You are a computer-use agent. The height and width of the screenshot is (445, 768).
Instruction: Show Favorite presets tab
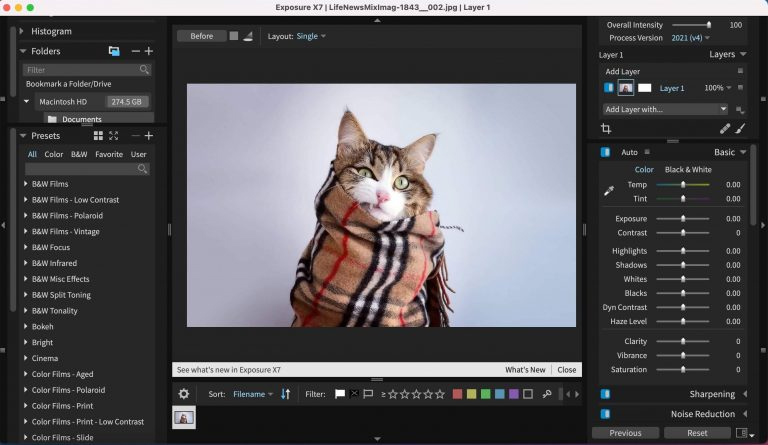pos(109,154)
